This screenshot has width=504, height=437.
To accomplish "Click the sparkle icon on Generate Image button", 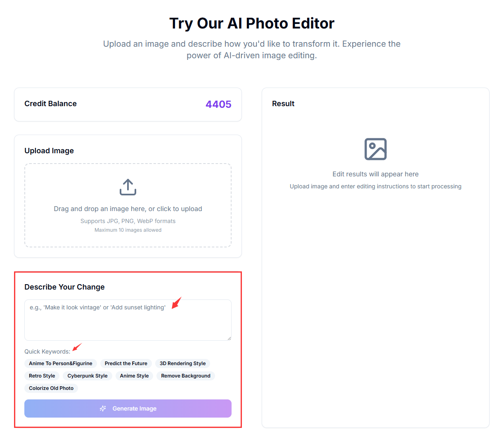I will point(102,408).
